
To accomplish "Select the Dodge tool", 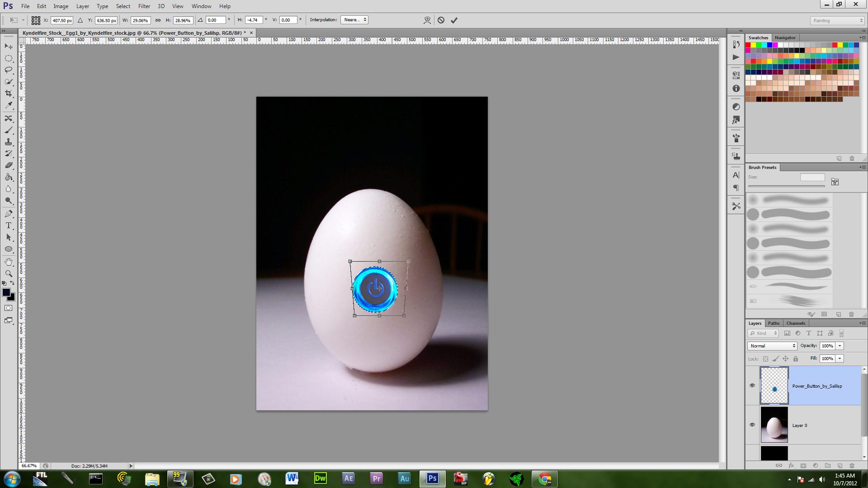I will click(x=9, y=201).
